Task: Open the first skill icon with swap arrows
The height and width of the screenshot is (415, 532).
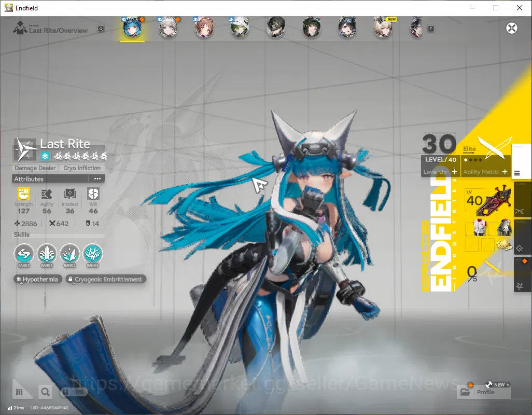Action: pyautogui.click(x=24, y=254)
